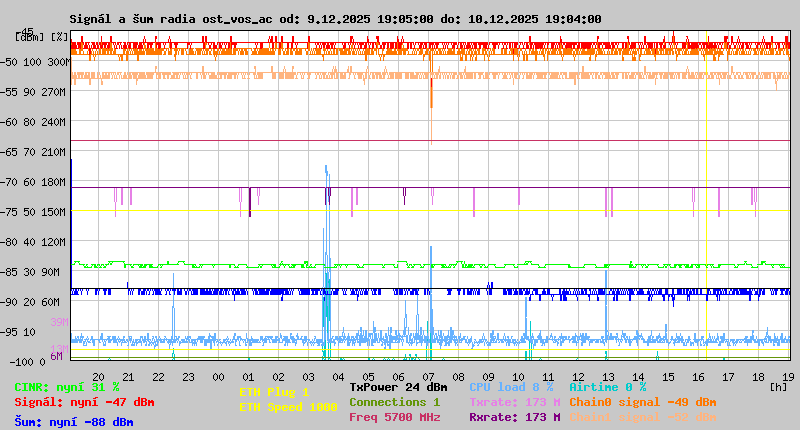Click the '180M' y-axis label
Screen dimensions: 800x430
point(56,182)
